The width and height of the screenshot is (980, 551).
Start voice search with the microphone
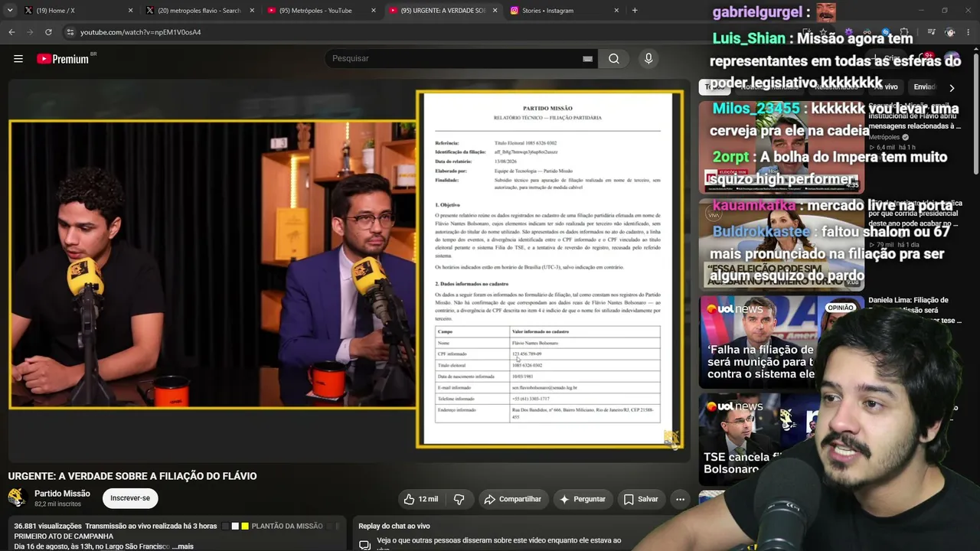coord(648,58)
